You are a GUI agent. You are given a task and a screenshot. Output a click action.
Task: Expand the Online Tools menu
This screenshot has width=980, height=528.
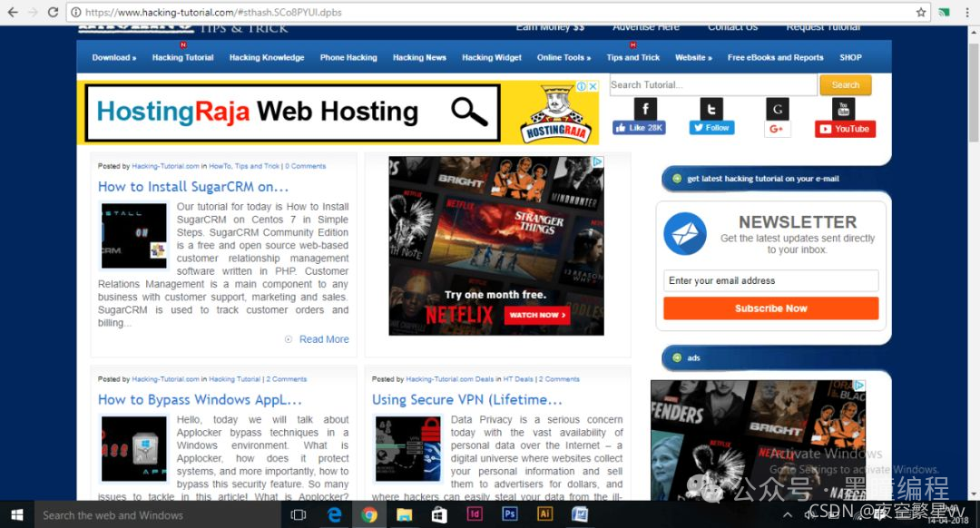click(x=563, y=57)
